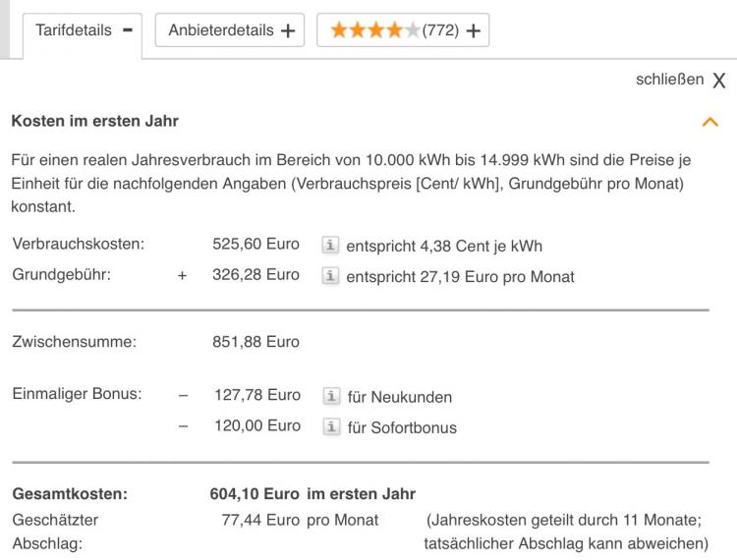Click the X icon next to schließen
The width and height of the screenshot is (737, 560).
[x=718, y=81]
